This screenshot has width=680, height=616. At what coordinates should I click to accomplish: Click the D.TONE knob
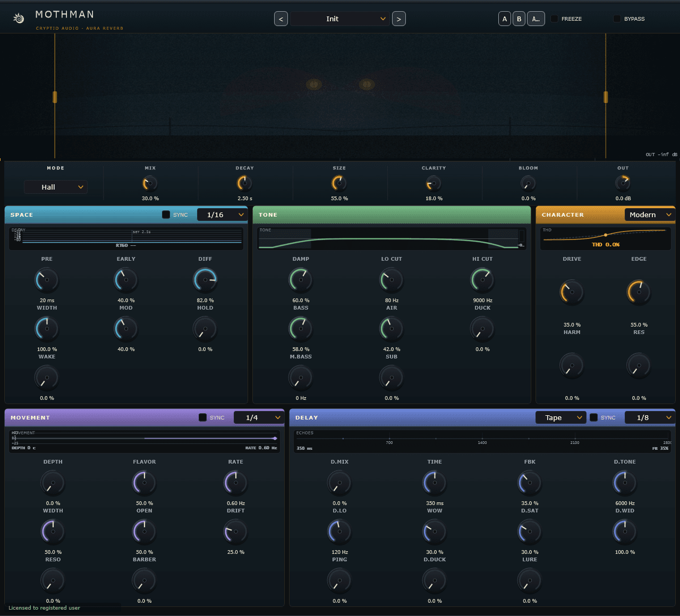(625, 483)
